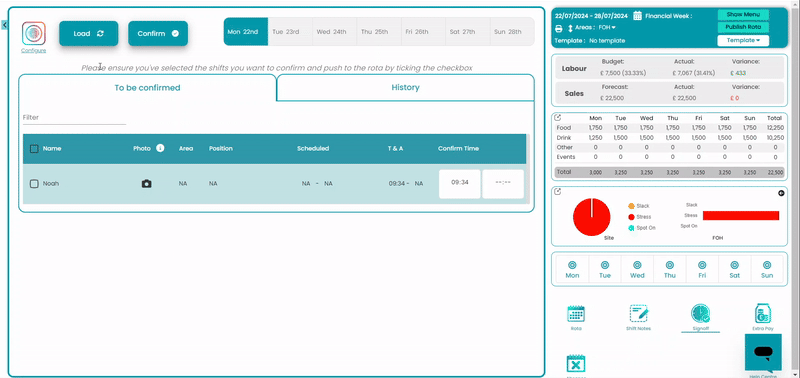Open the camera photo icon for Noah
This screenshot has height=378, width=800.
(x=146, y=184)
